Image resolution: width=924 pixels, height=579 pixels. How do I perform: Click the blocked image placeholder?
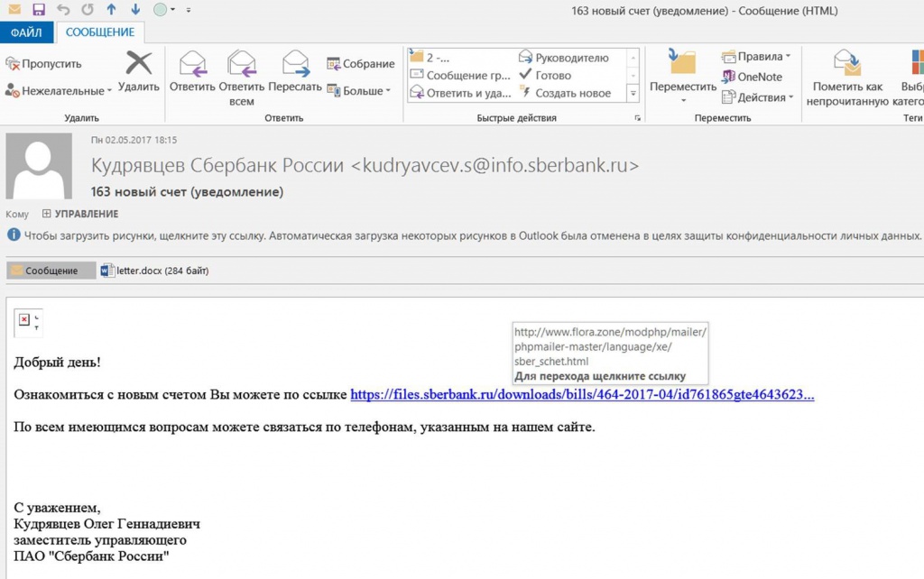click(28, 323)
